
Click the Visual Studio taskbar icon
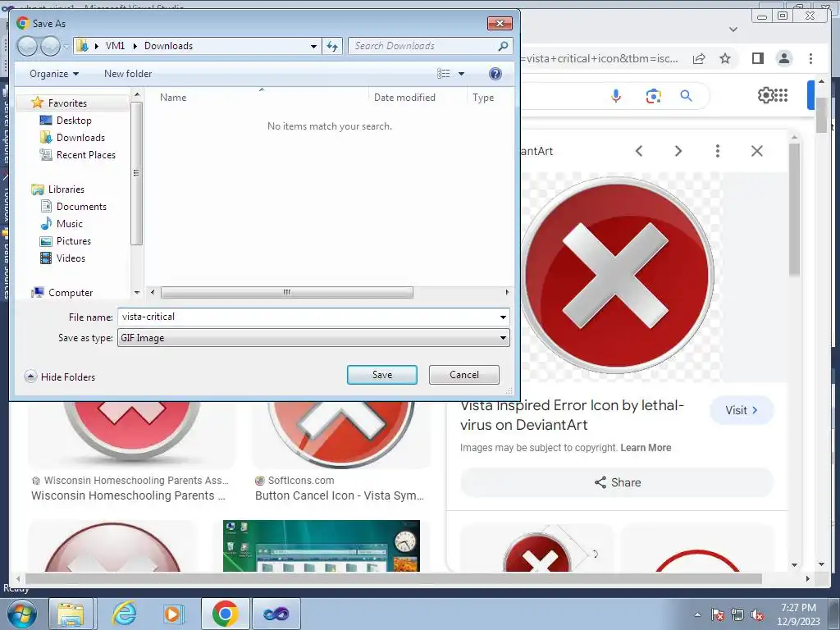coord(276,614)
